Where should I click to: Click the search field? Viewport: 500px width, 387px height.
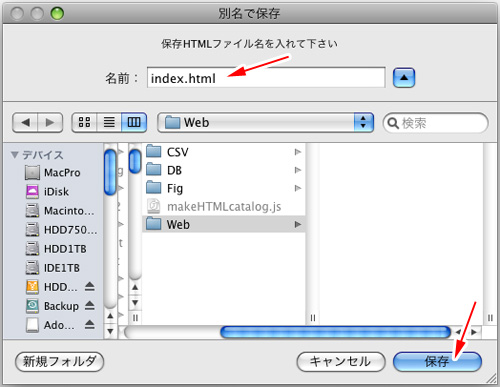coord(436,123)
